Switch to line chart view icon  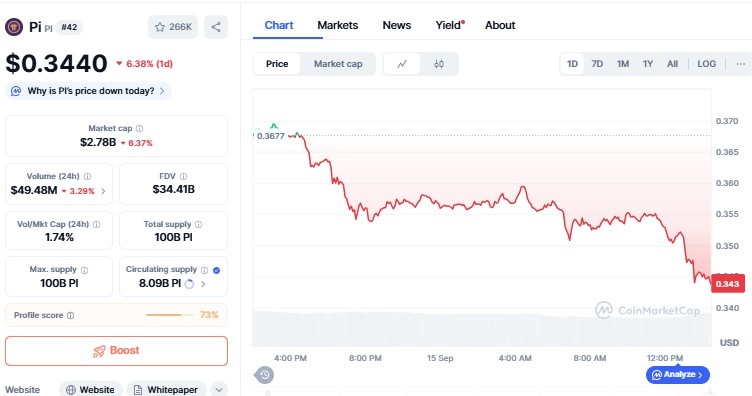click(x=402, y=64)
